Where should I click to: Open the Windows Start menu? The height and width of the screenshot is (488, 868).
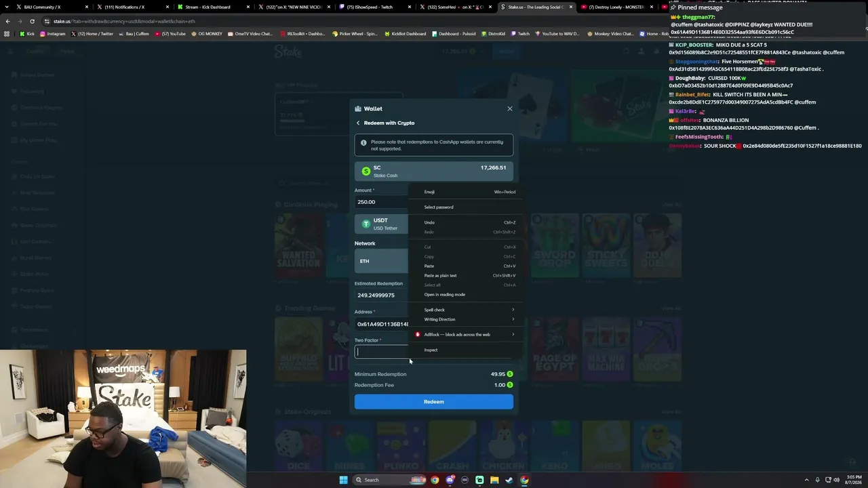343,480
